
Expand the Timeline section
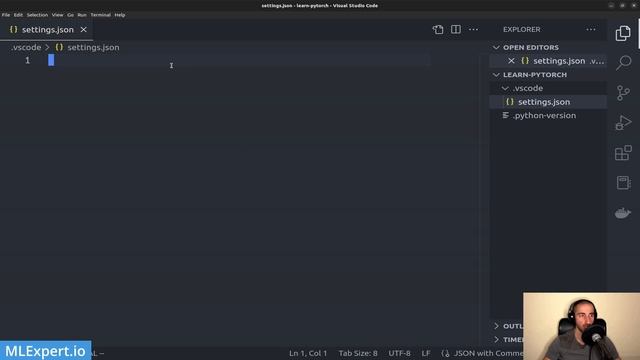(507, 340)
